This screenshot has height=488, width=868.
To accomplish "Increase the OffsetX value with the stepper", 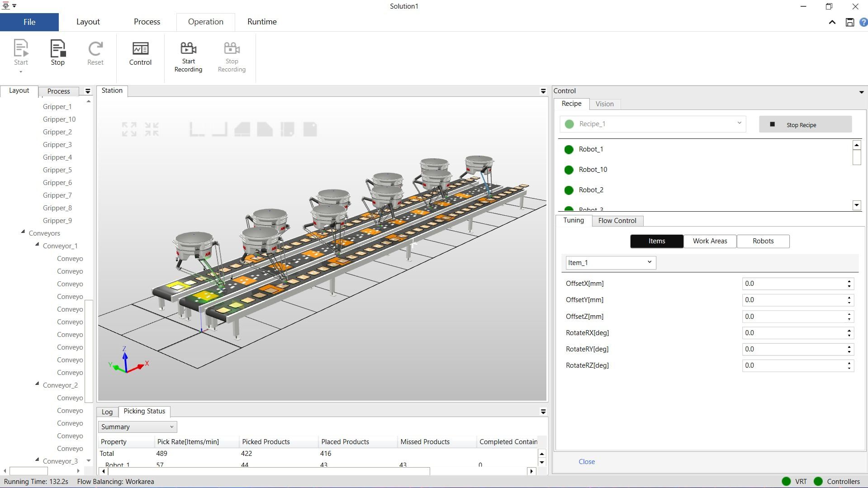I will (x=849, y=281).
